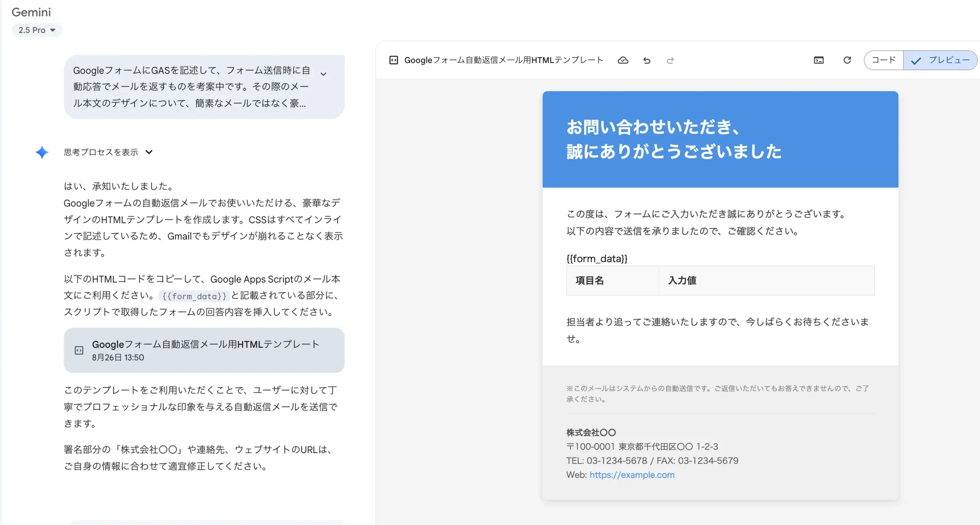Screen dimensions: 980x525
Task: Expand the truncated user prompt chevron
Action: pos(323,74)
